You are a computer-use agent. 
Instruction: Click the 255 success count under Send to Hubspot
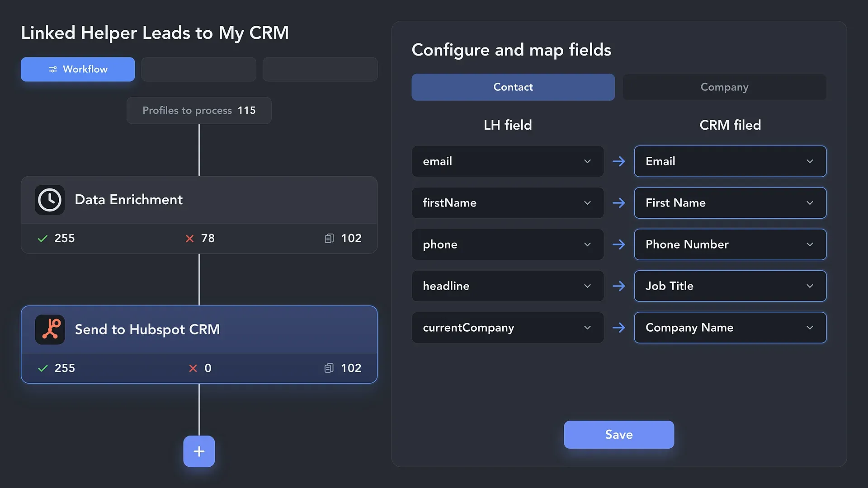65,368
